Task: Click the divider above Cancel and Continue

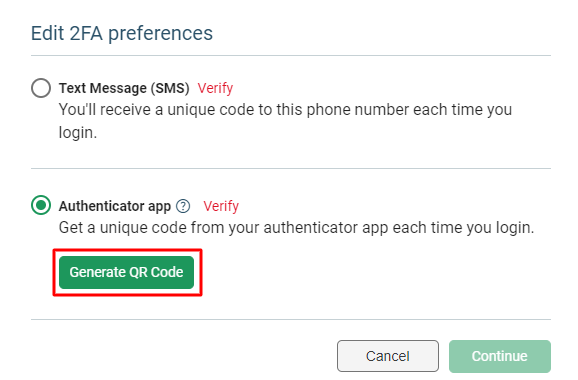Action: 291,319
